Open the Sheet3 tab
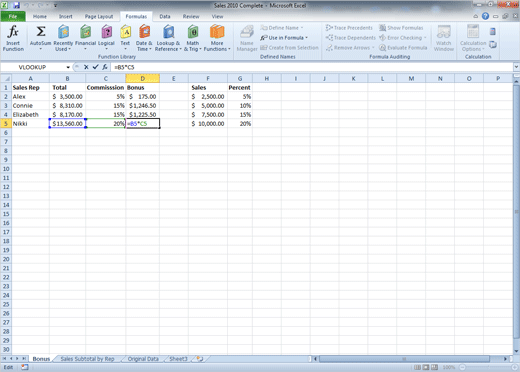 [178, 359]
